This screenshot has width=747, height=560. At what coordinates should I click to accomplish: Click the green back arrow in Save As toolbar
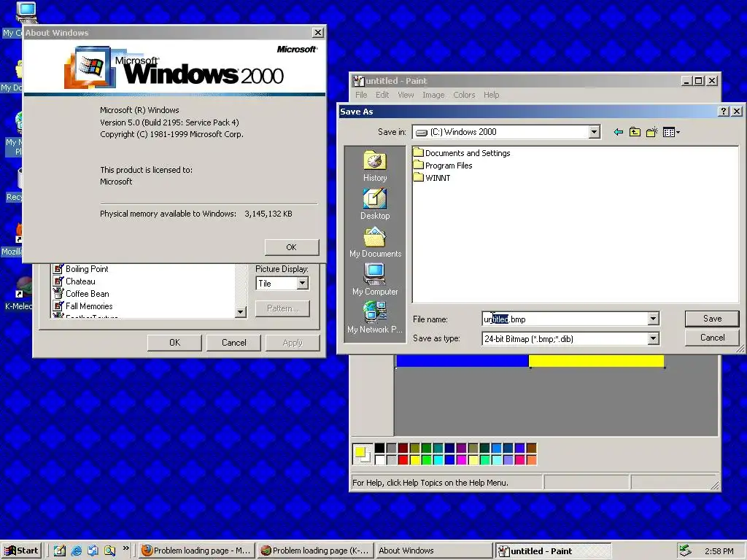click(619, 132)
